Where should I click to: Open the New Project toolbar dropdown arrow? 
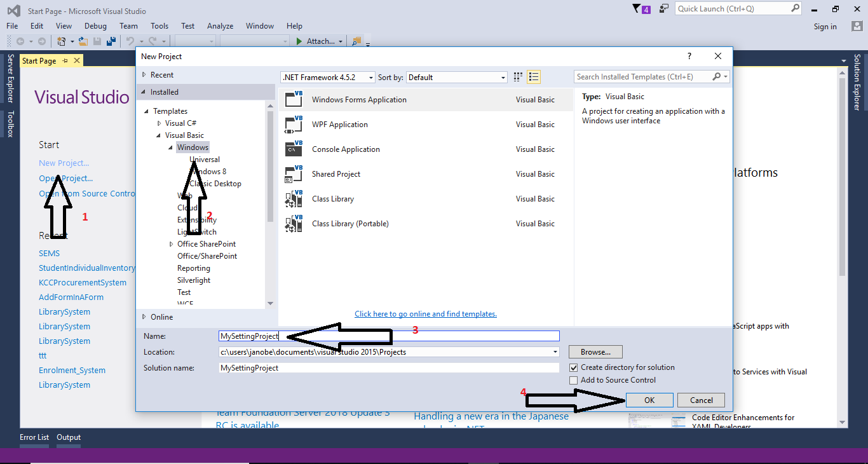point(72,41)
